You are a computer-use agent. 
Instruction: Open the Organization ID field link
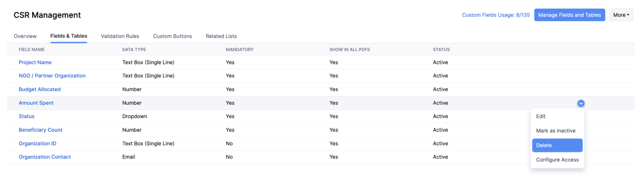pyautogui.click(x=38, y=143)
